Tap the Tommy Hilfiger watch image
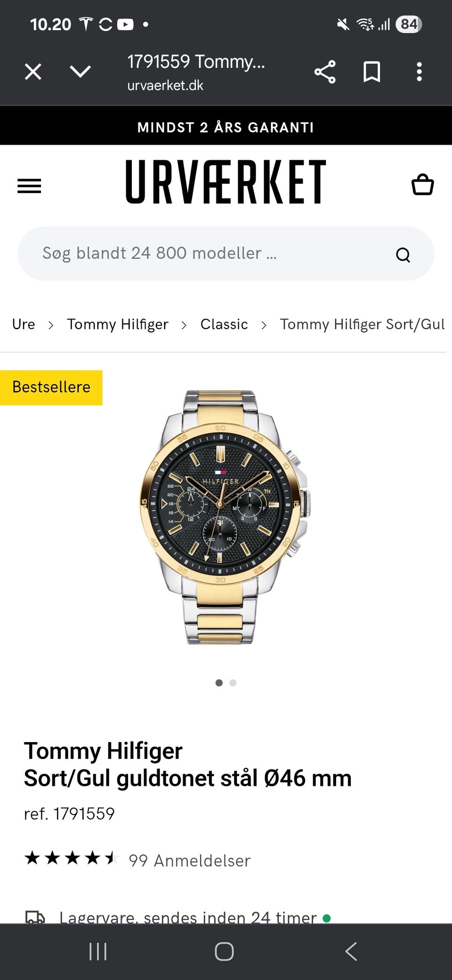This screenshot has width=452, height=980. (226, 517)
